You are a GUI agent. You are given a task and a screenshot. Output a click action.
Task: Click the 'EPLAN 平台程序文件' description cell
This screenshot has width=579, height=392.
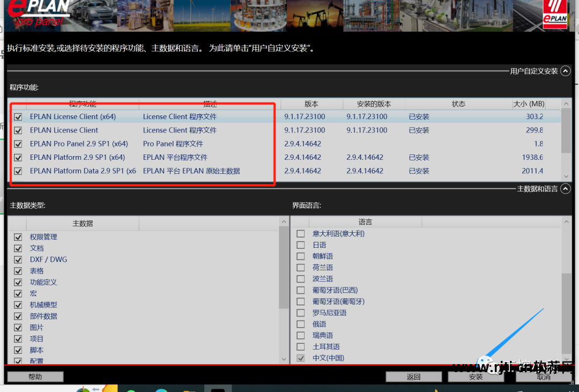175,158
